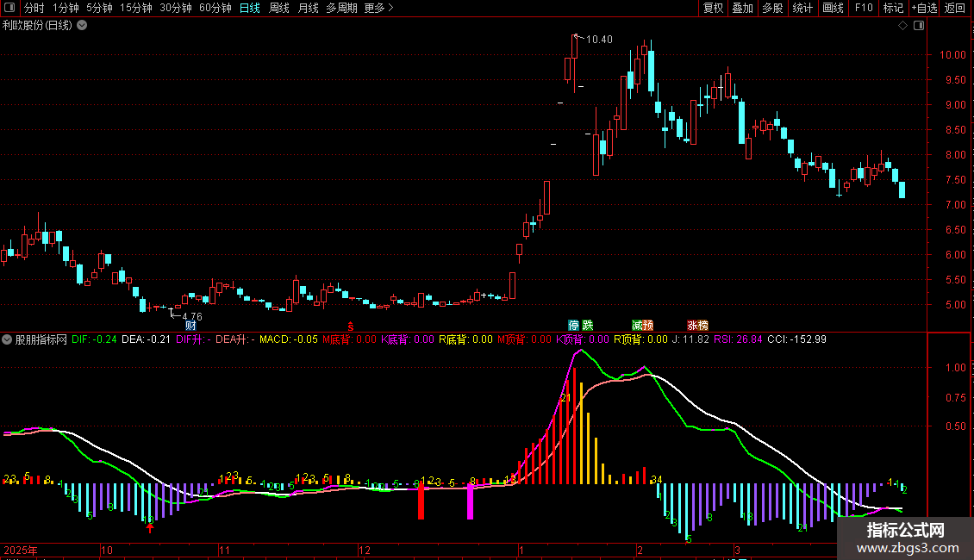Click the 7.00 price axis label
Screen dimensions: 974x560
[x=955, y=205]
